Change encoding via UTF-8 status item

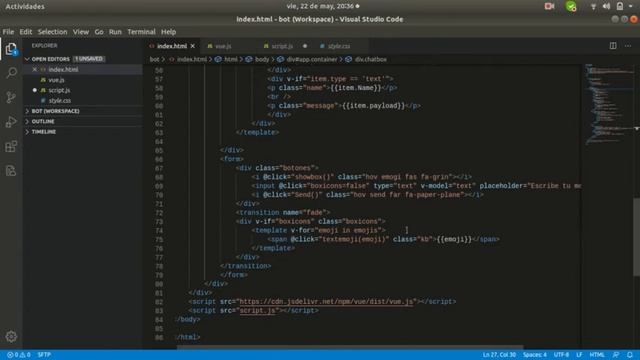click(561, 355)
